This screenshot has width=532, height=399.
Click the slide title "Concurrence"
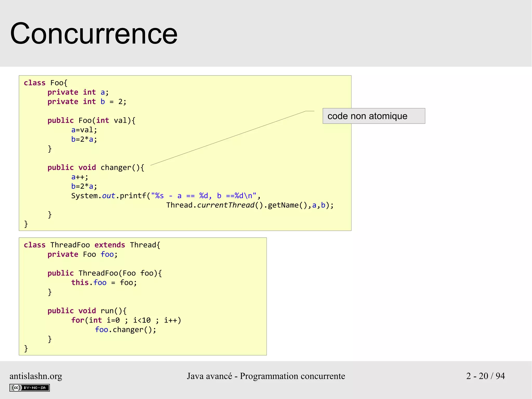(x=94, y=34)
